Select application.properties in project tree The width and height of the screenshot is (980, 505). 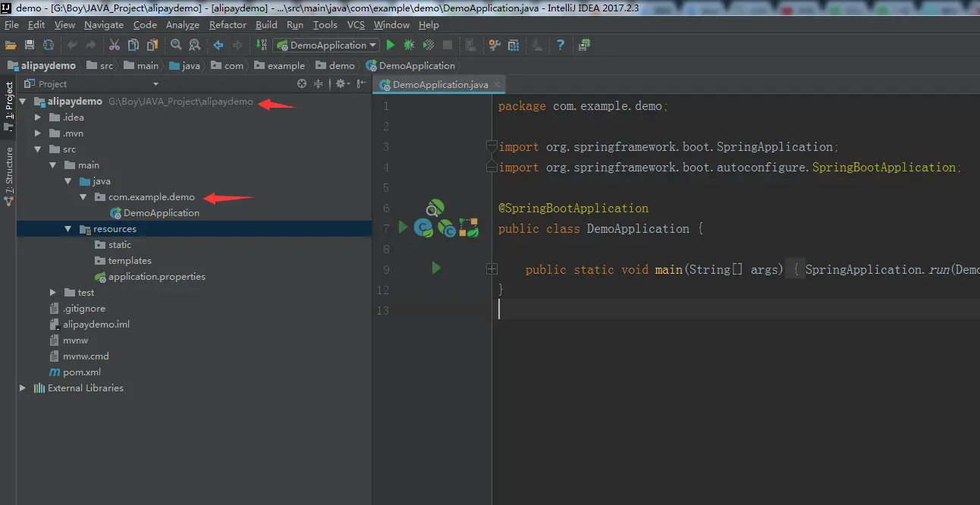[x=149, y=277]
